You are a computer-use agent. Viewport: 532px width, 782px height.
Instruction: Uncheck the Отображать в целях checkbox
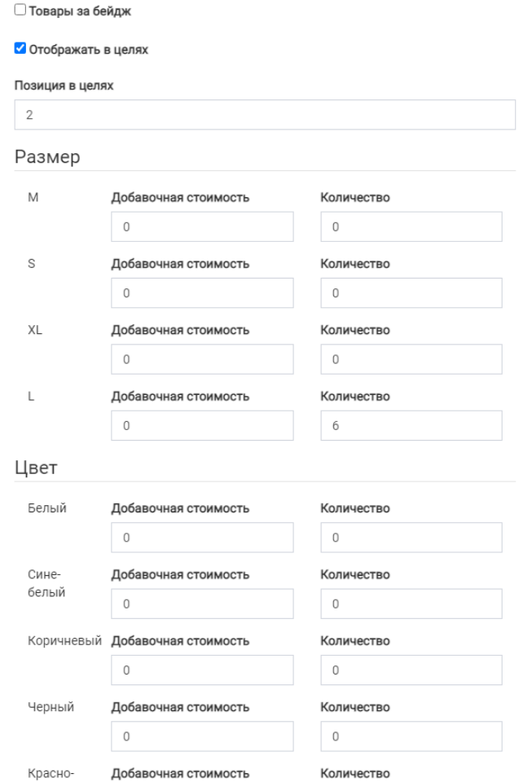[20, 50]
